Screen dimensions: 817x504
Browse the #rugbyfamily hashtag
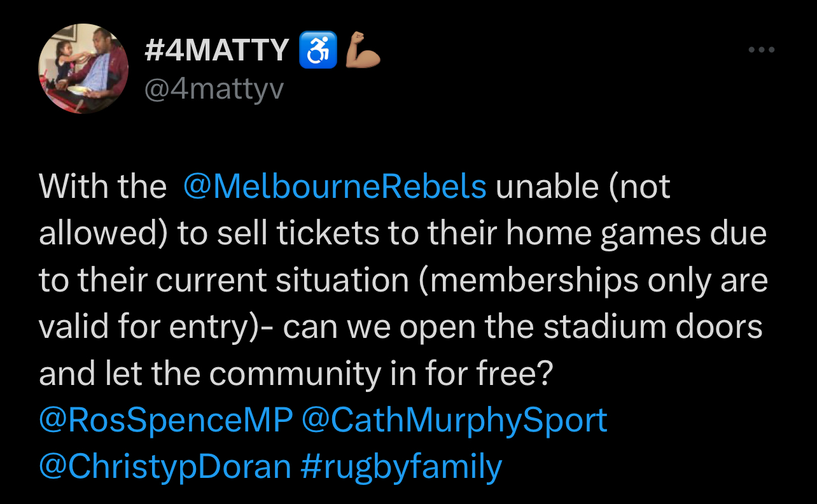coord(400,467)
